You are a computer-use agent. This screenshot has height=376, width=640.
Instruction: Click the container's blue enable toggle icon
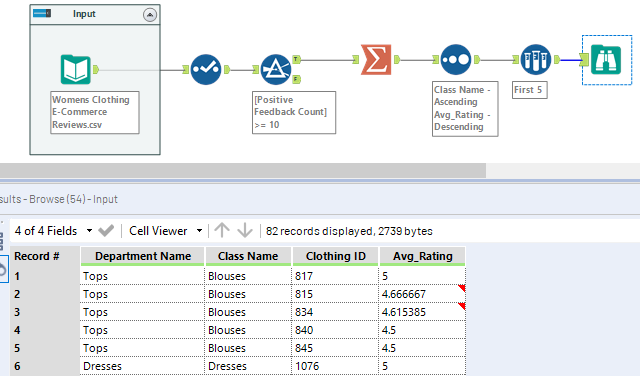[42, 13]
